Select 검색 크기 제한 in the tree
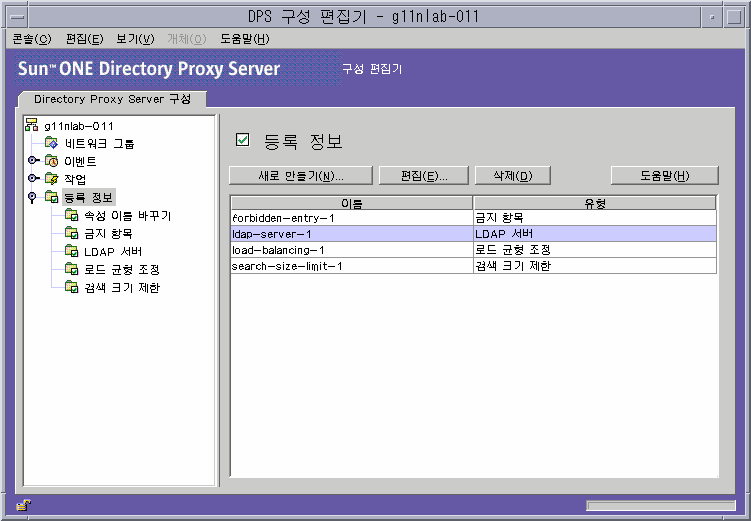The width and height of the screenshot is (751, 521). click(122, 288)
